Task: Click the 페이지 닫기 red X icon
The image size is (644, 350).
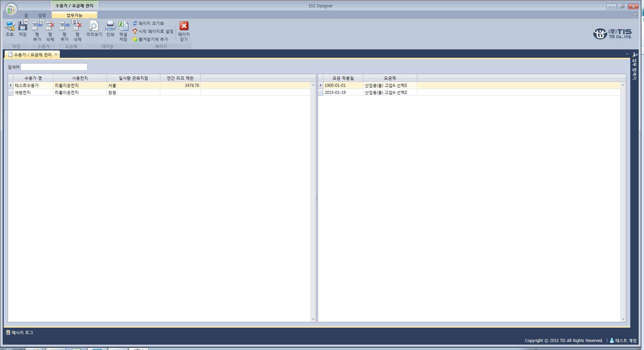Action: [184, 26]
